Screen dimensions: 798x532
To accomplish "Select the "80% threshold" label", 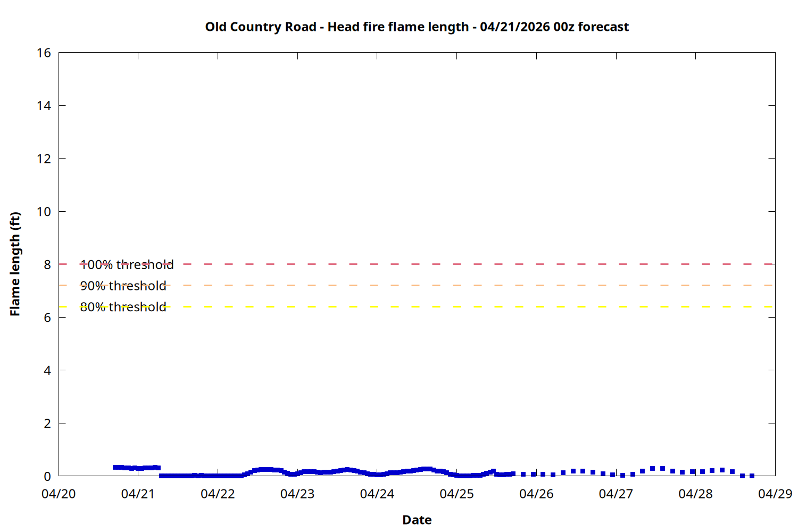I will coord(123,307).
